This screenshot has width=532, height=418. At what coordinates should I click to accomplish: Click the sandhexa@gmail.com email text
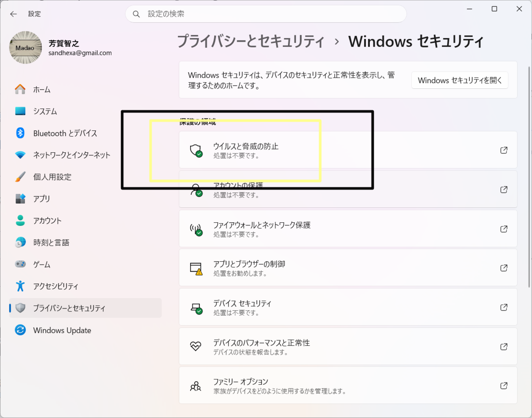[80, 53]
